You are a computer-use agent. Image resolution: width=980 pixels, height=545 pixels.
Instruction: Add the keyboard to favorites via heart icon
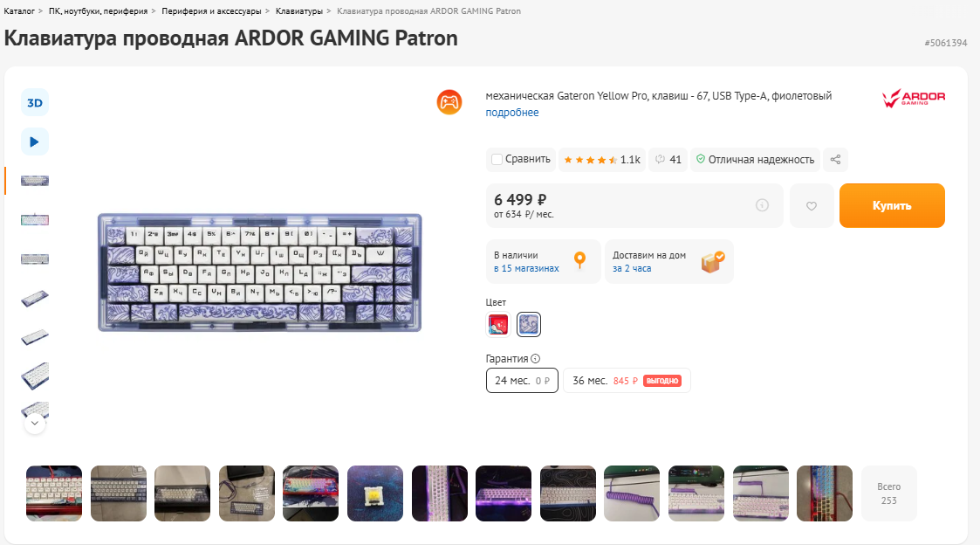pos(812,206)
